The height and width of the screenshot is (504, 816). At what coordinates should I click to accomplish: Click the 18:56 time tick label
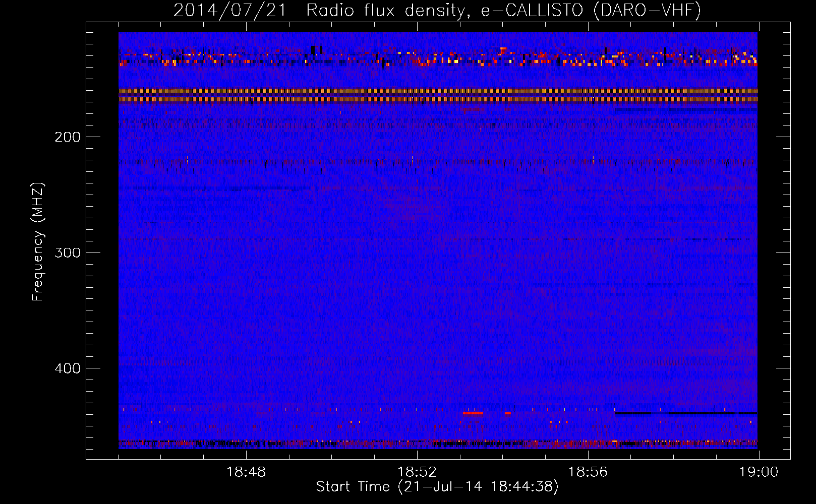pos(588,472)
